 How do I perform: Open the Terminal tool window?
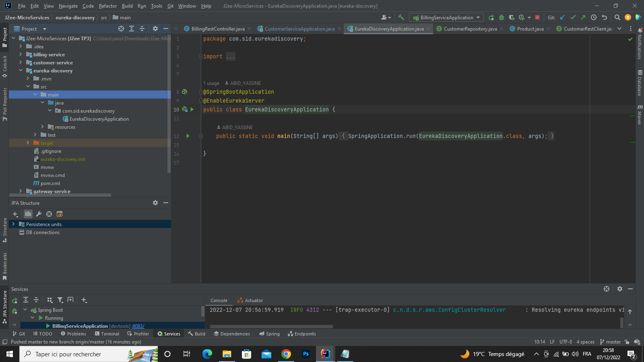(x=107, y=334)
